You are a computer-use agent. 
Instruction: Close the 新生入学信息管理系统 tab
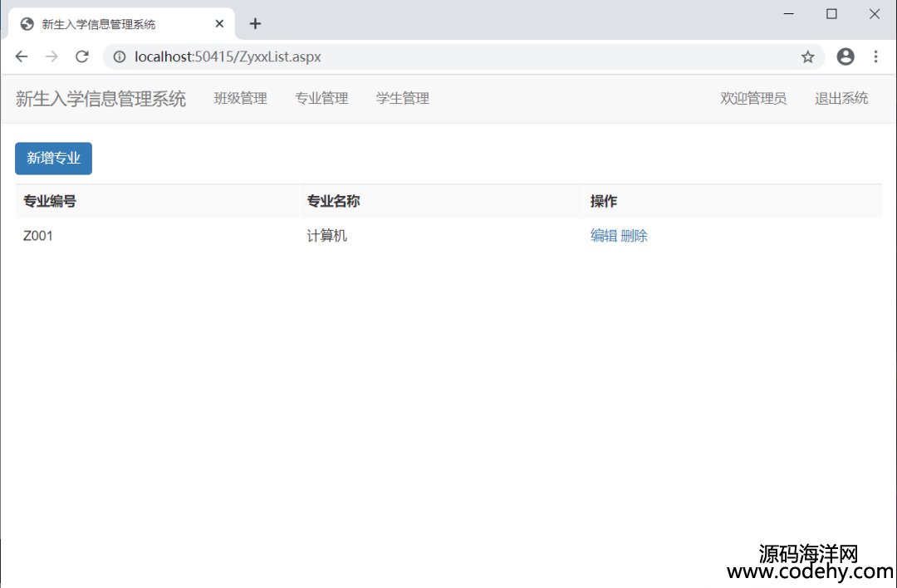pos(219,23)
